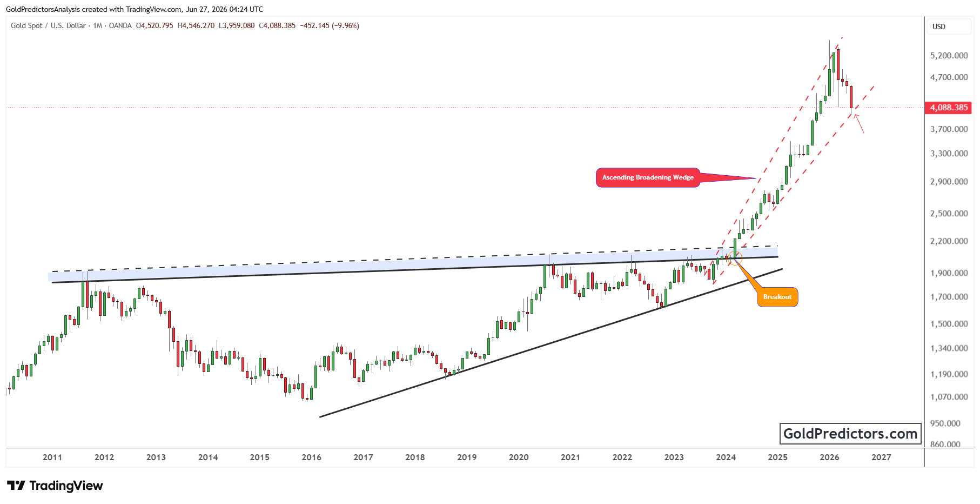Click the USD currency label
Viewport: 980px width, 504px height.
(939, 26)
